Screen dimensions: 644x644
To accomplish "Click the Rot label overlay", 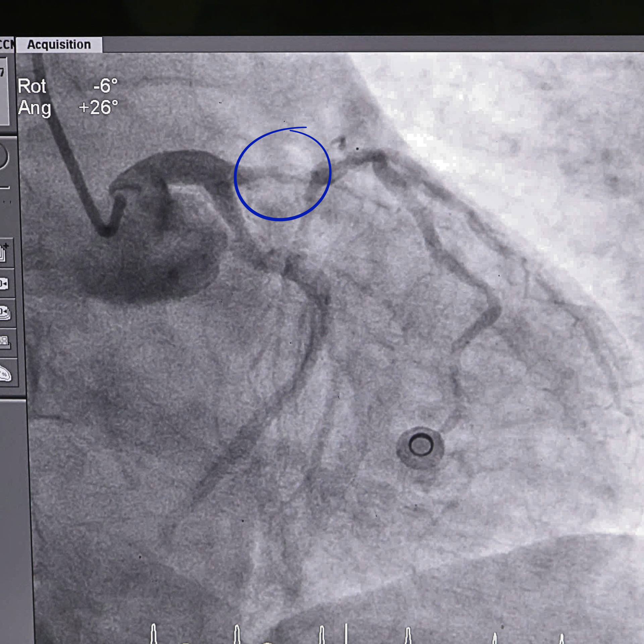I will (x=32, y=86).
